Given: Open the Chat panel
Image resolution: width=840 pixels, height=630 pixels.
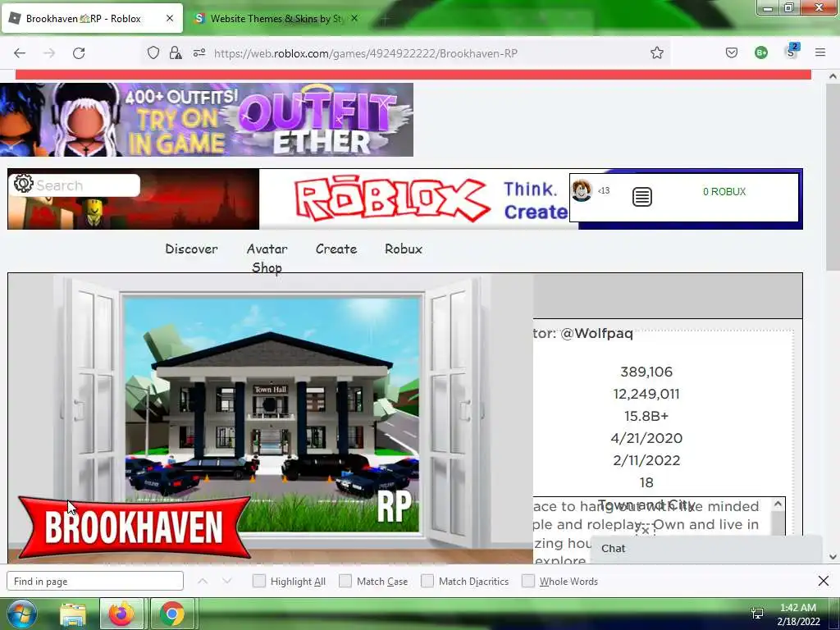Looking at the screenshot, I should click(x=706, y=549).
